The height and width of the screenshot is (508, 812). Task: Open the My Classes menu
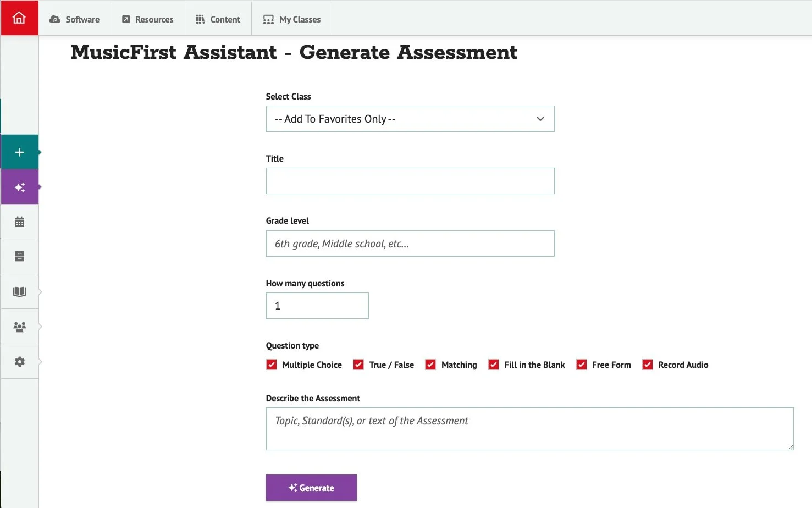pyautogui.click(x=292, y=19)
